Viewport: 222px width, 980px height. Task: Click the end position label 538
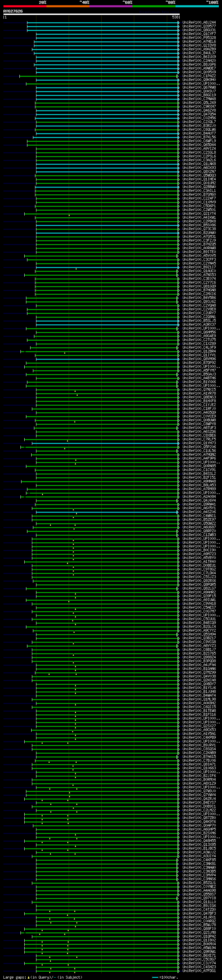coord(175,17)
